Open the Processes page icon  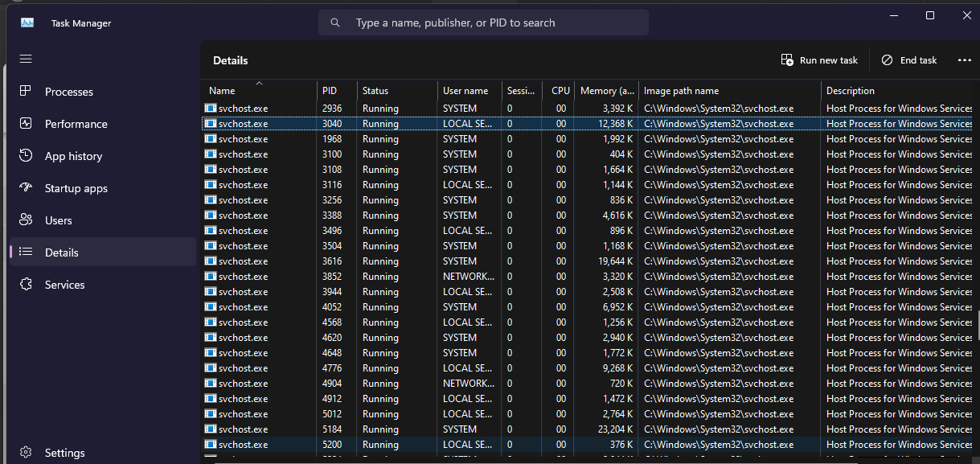(26, 92)
